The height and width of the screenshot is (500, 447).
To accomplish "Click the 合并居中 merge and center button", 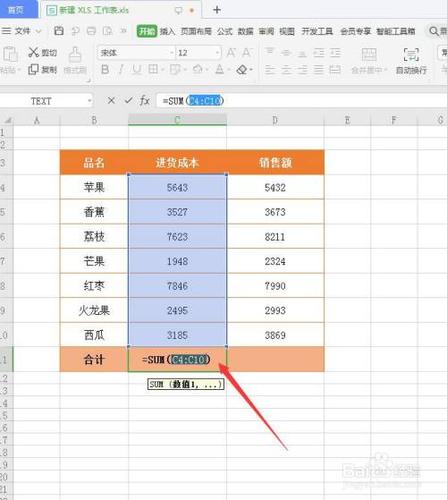I will 369,61.
